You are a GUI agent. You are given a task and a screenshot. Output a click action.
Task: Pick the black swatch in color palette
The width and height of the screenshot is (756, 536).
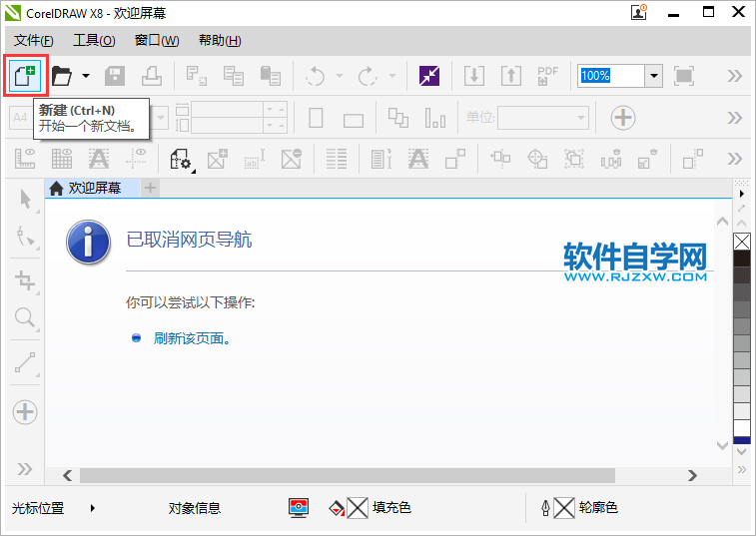(x=742, y=260)
